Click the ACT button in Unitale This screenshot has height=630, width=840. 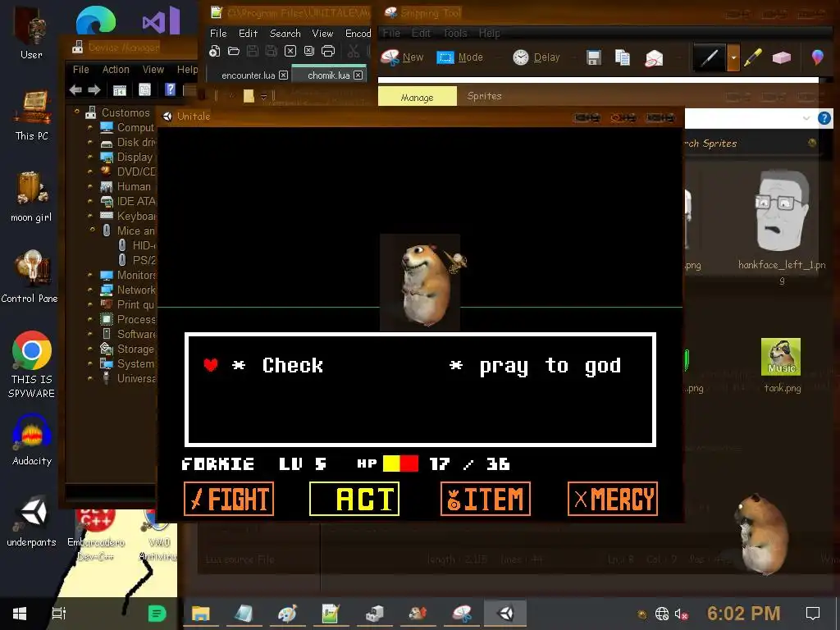pos(354,498)
